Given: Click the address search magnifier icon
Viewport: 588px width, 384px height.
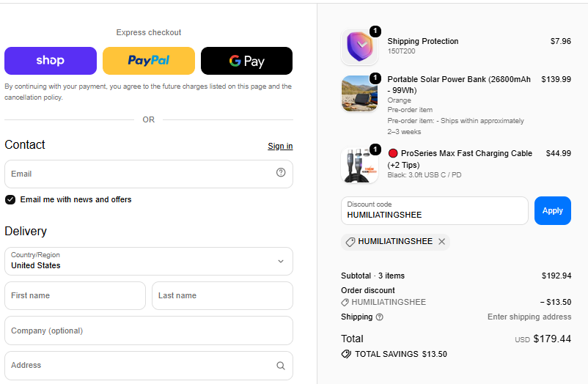Looking at the screenshot, I should [281, 366].
